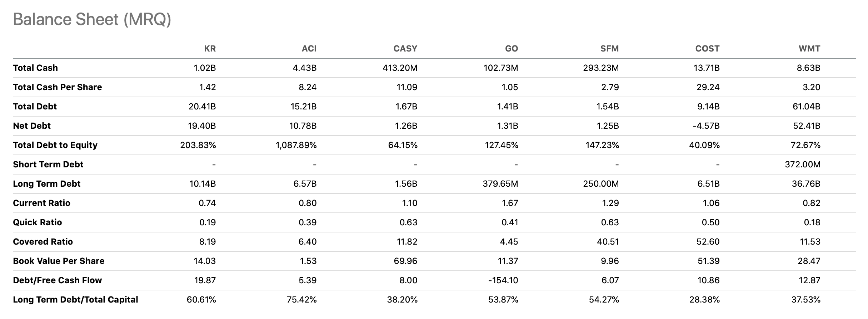868x319 pixels.
Task: Click the SFM ticker header
Action: point(609,49)
